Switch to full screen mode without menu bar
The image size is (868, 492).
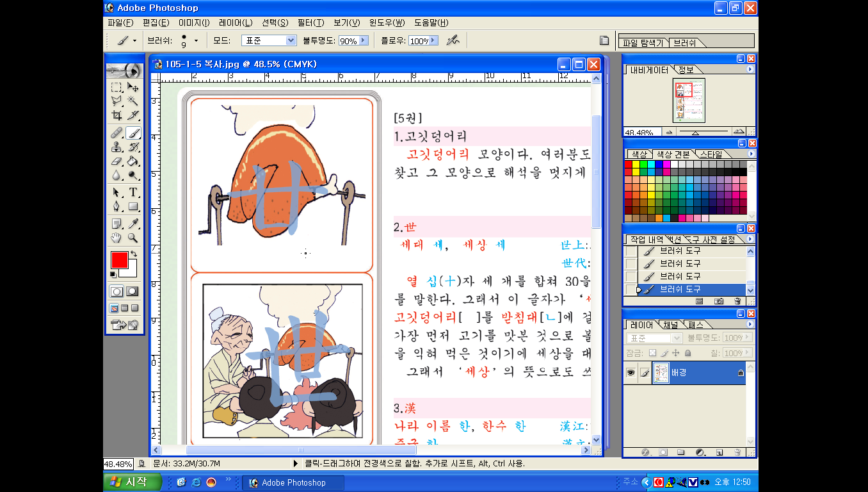(134, 308)
